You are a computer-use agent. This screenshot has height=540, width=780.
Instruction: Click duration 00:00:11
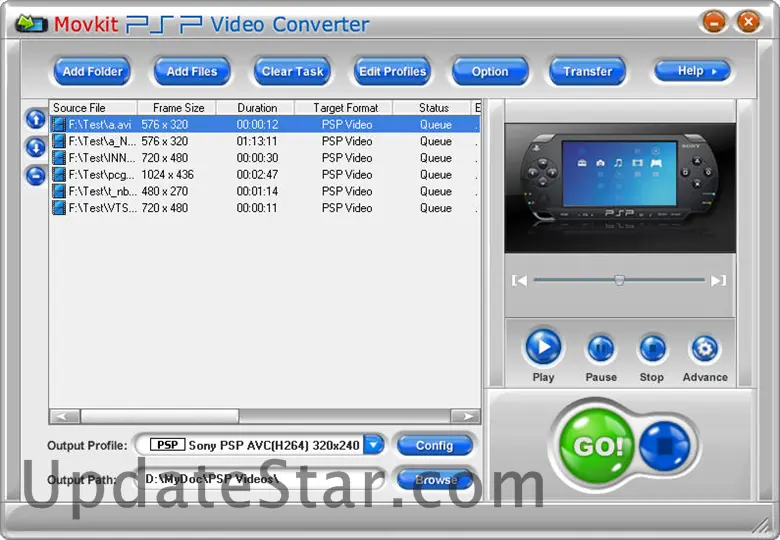pos(257,208)
